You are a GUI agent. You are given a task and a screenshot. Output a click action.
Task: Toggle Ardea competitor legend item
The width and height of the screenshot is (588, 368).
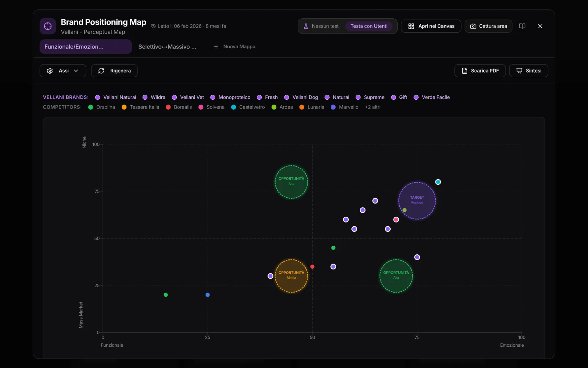282,107
